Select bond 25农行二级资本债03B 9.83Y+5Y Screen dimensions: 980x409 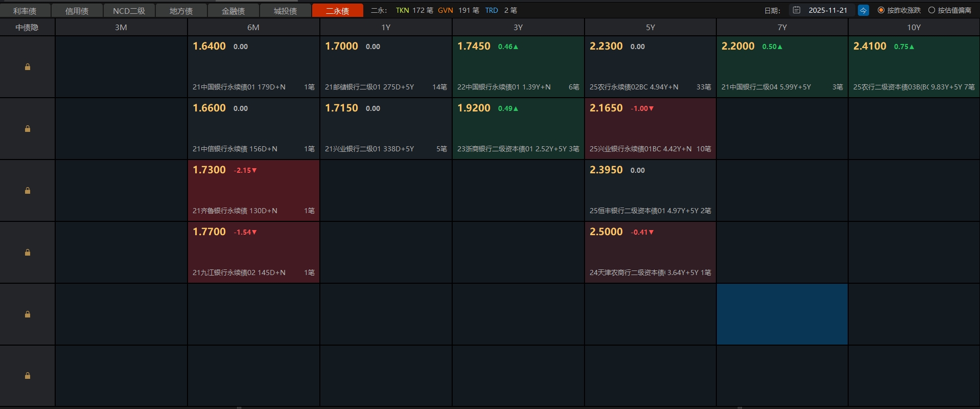907,87
